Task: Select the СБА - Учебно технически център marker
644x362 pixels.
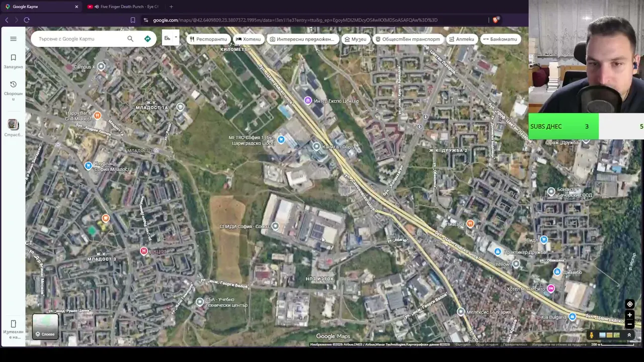Action: 200,302
